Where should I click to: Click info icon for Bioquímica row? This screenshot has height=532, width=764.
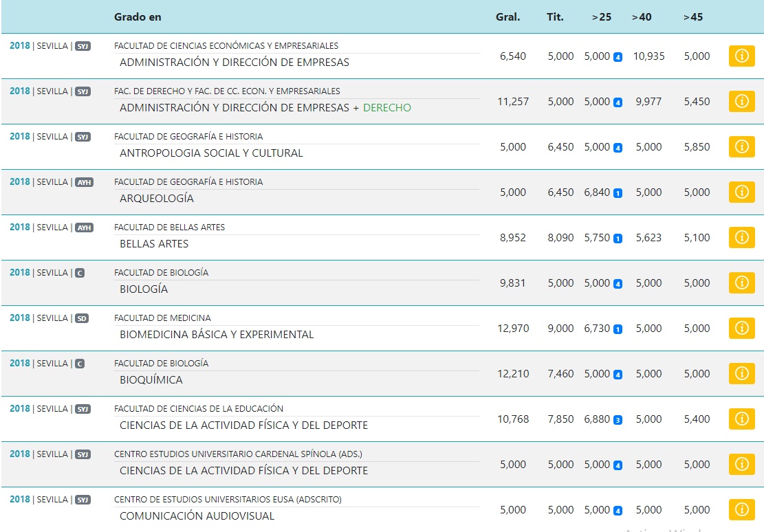coord(741,374)
